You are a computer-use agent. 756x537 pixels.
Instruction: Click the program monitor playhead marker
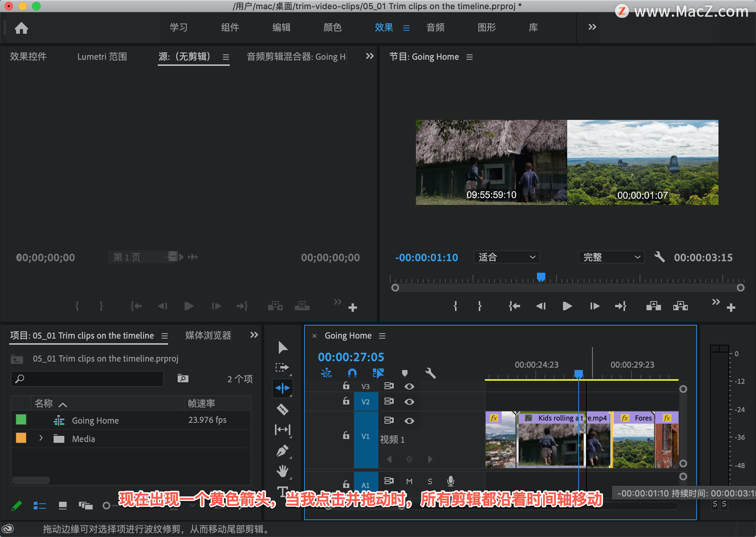[x=541, y=277]
